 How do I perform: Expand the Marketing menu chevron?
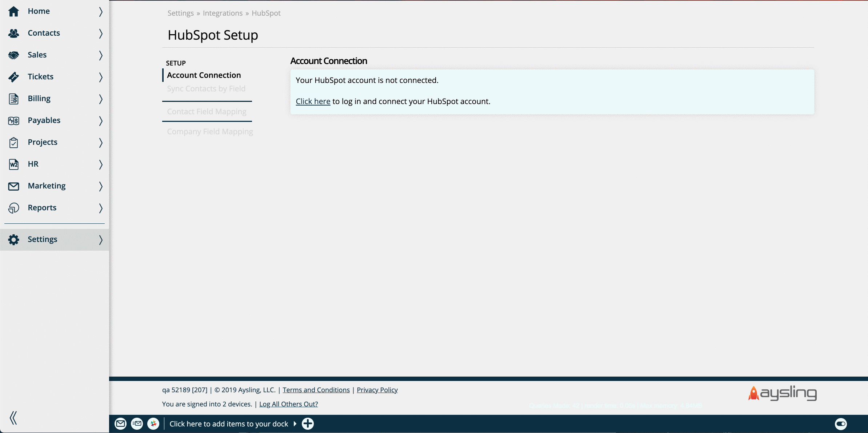(x=101, y=186)
